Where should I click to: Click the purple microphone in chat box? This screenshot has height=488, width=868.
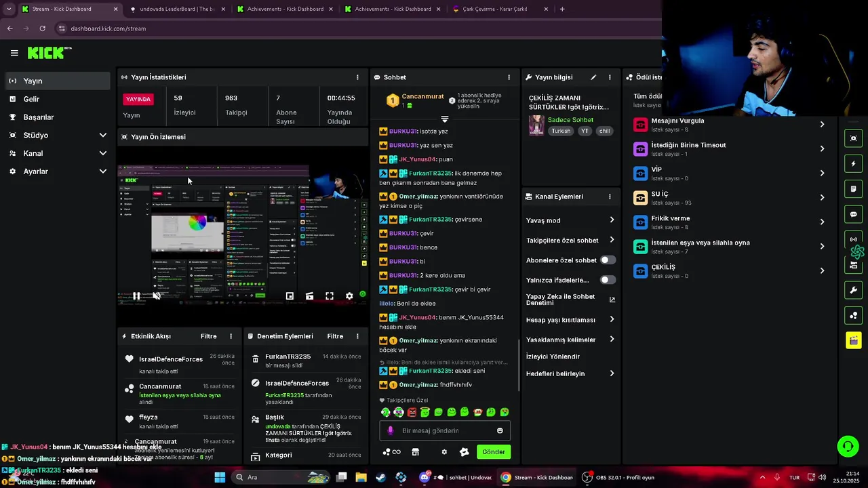390,430
